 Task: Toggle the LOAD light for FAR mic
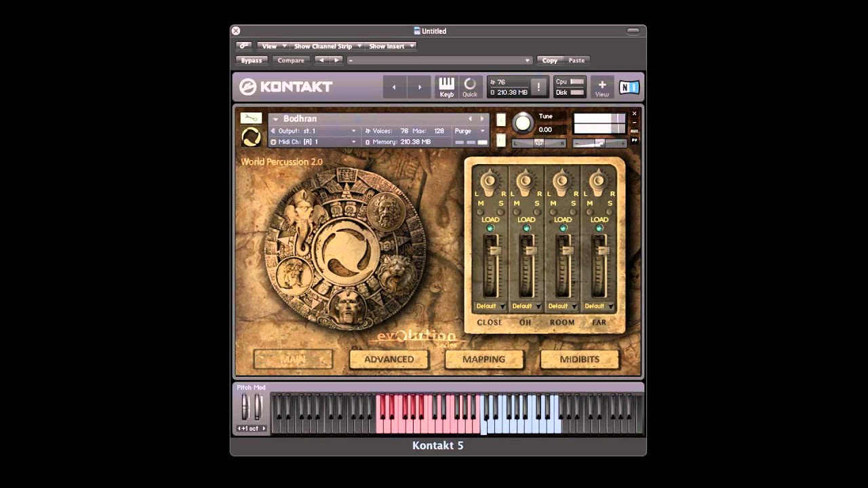[x=599, y=228]
